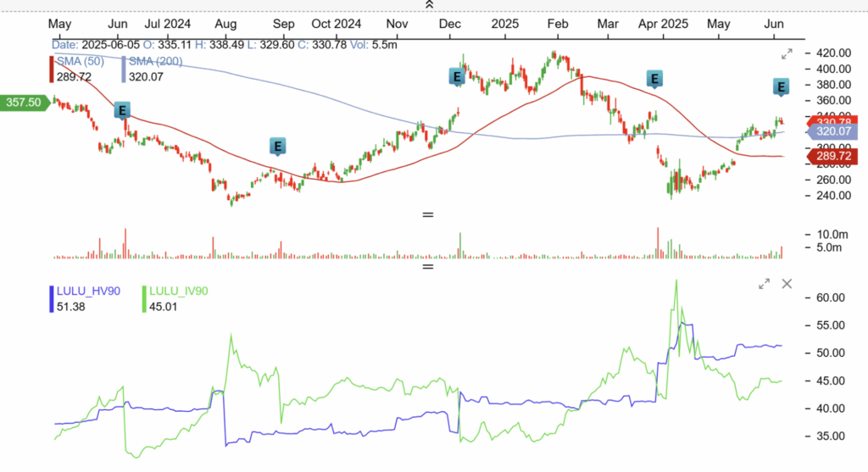Close the volatility indicator panel
Image resolution: width=868 pixels, height=472 pixels.
(787, 284)
